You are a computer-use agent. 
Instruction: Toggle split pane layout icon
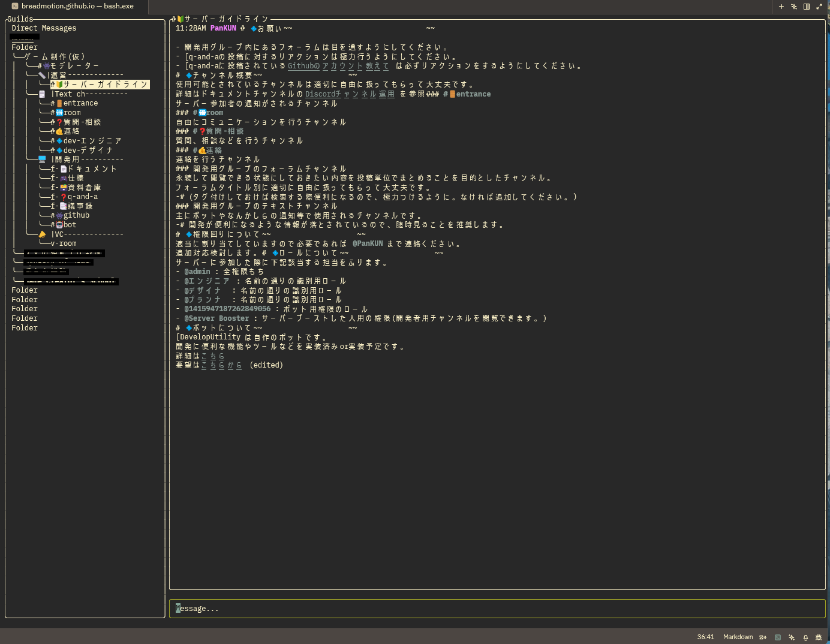(807, 7)
